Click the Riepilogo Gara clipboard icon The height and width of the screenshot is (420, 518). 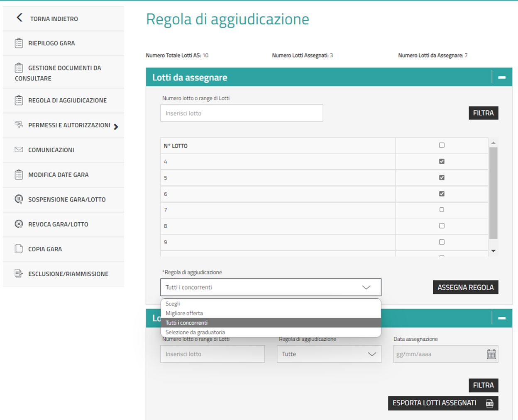pyautogui.click(x=19, y=43)
